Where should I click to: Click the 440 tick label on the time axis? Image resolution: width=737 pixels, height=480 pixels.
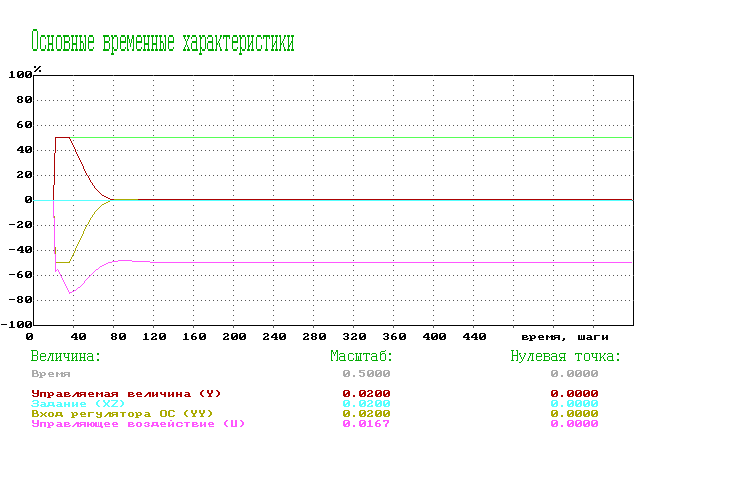[473, 338]
